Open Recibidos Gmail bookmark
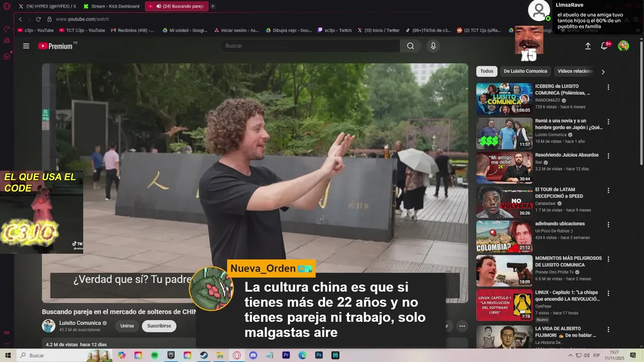 132,30
